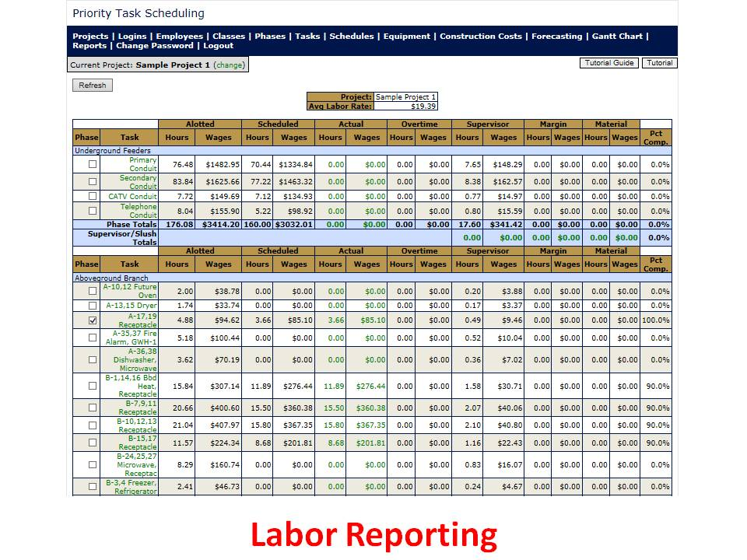
Task: Check the Telephone Conduit checkbox
Action: tap(93, 211)
